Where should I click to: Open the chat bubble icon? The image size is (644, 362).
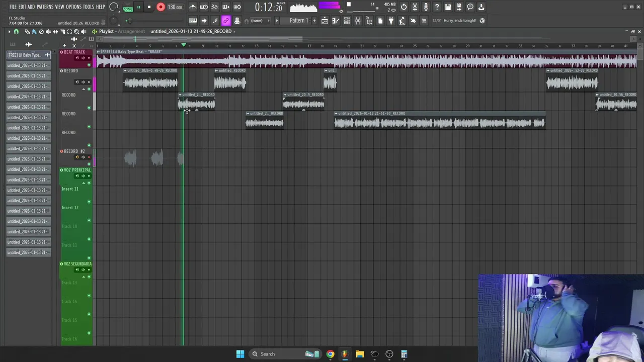coord(470,7)
